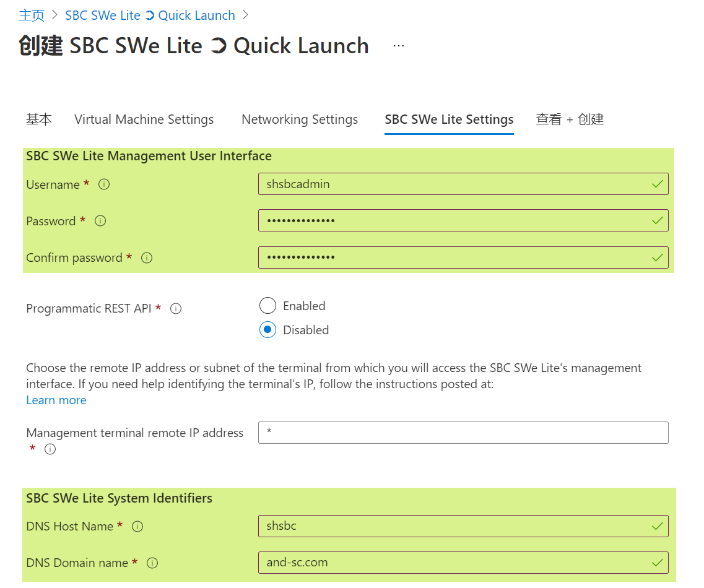Select the Disabled REST API radio button
This screenshot has height=588, width=704.
267,330
